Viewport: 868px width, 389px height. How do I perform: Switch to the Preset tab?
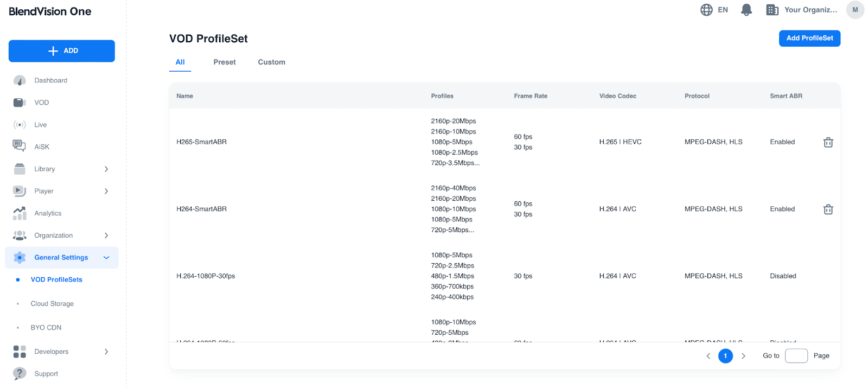(225, 62)
